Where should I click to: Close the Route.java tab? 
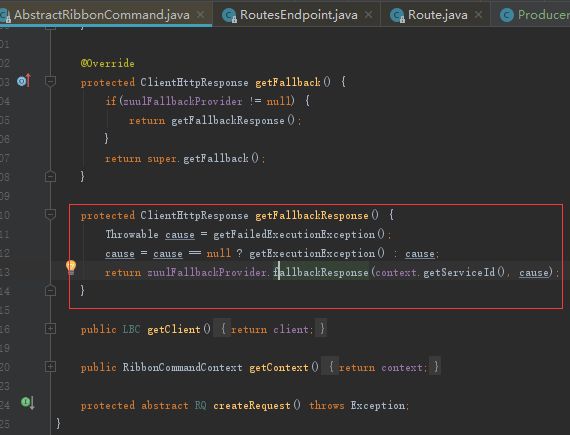coord(478,14)
